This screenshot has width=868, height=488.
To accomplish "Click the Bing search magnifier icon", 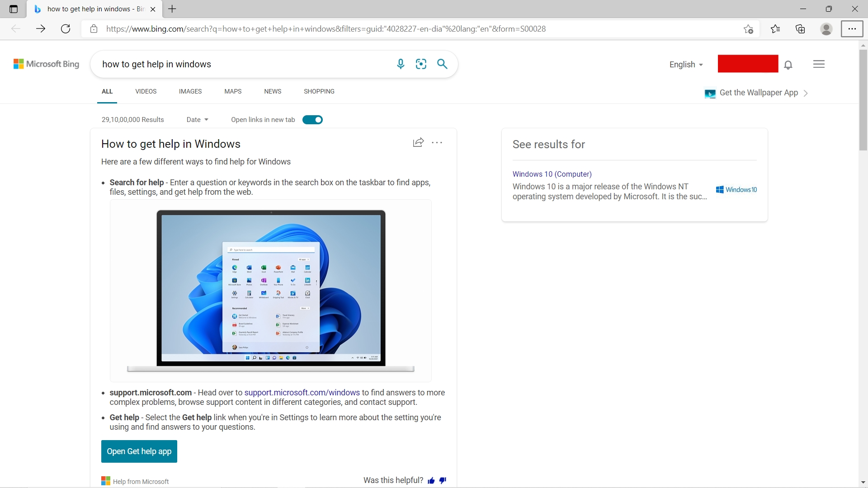I will click(x=442, y=64).
